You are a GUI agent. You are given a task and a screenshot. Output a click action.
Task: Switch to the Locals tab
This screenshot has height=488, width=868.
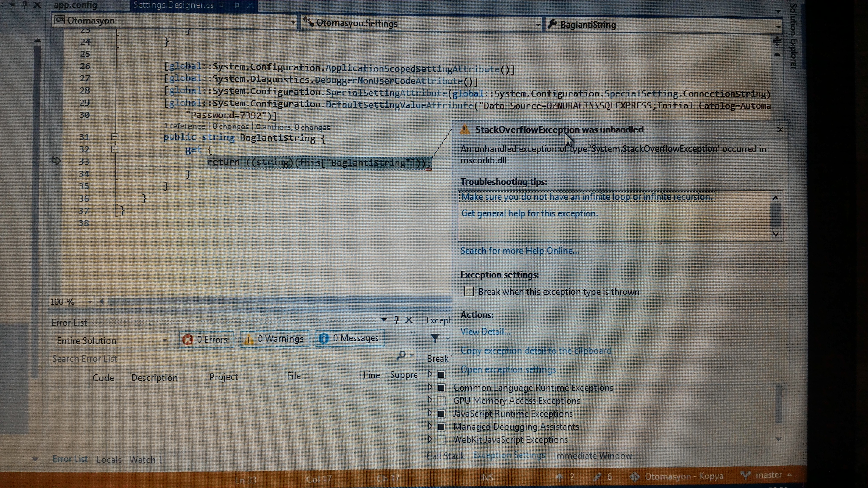pos(108,459)
